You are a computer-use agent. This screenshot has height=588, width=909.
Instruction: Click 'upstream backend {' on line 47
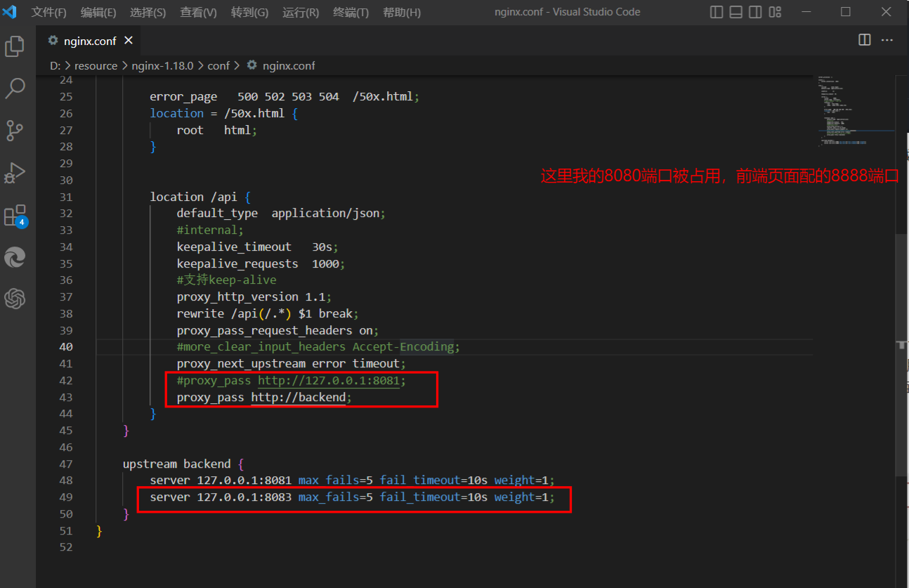click(x=183, y=464)
